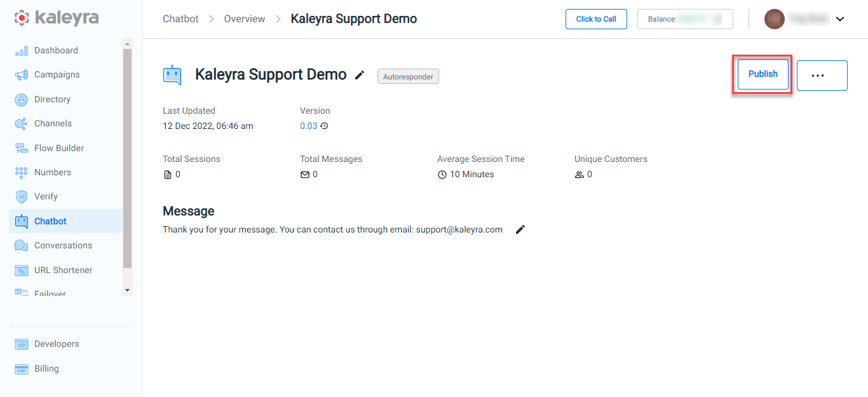Click the '10 Minutes' session time value

tap(472, 175)
